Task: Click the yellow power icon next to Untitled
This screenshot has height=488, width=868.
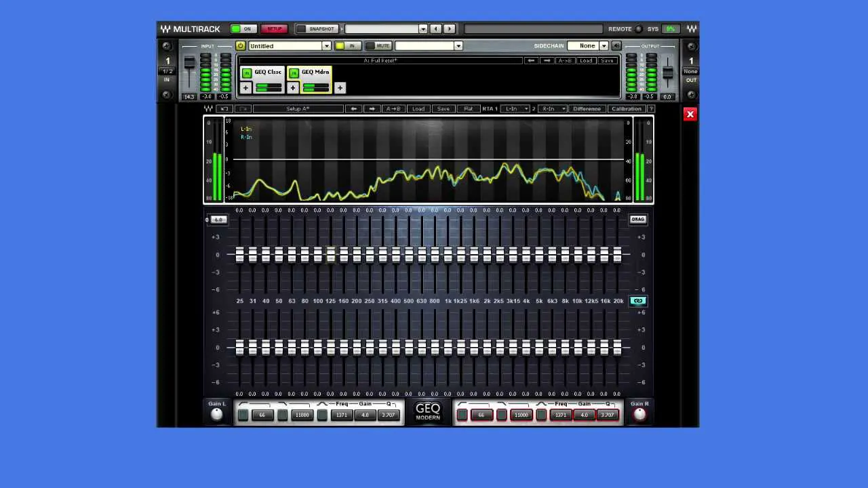Action: (x=240, y=46)
